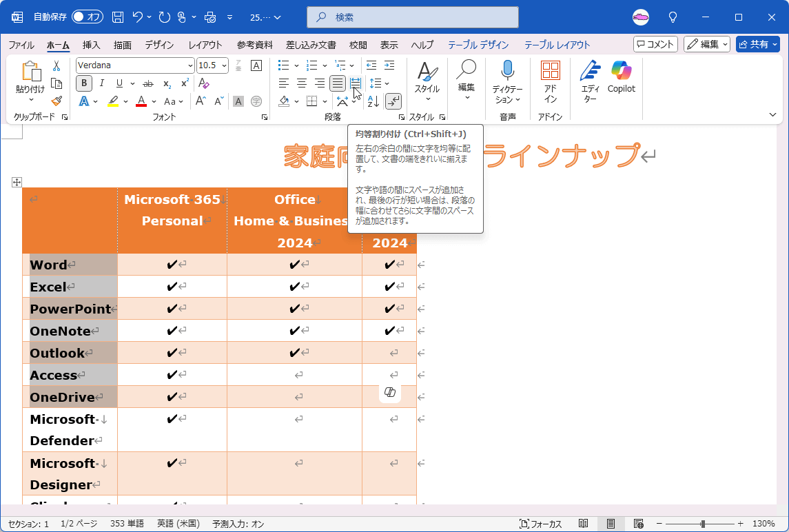Apply superscript formatting
789x532 pixels.
[185, 83]
